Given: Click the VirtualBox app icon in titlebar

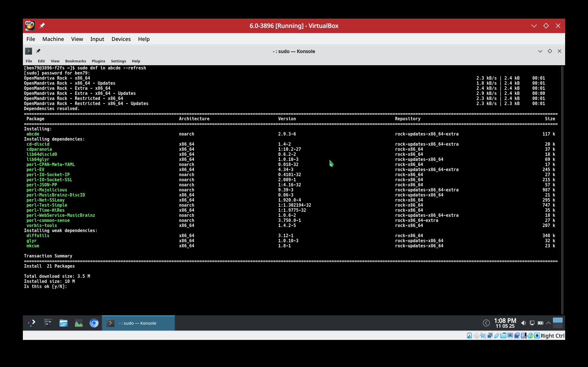Looking at the screenshot, I should pos(30,26).
